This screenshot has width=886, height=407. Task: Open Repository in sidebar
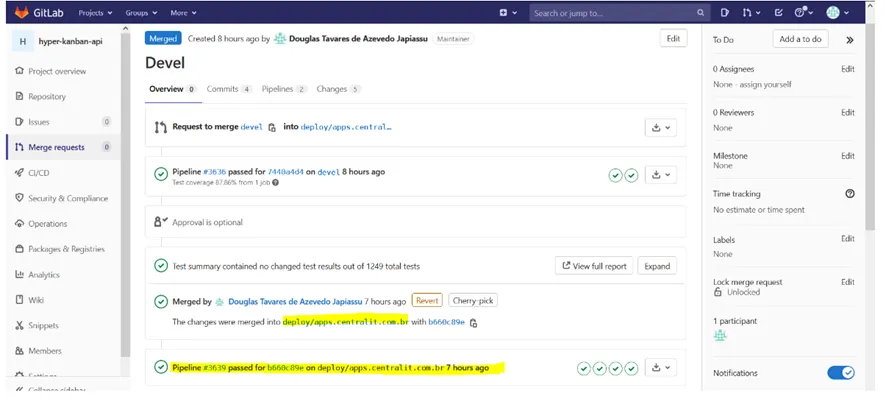tap(47, 97)
